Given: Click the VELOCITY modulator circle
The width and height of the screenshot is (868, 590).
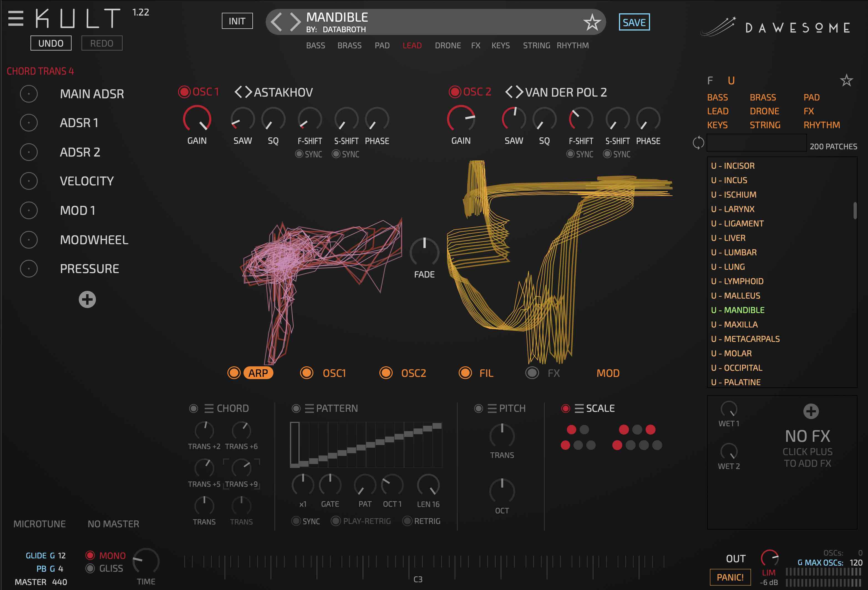Looking at the screenshot, I should coord(29,181).
